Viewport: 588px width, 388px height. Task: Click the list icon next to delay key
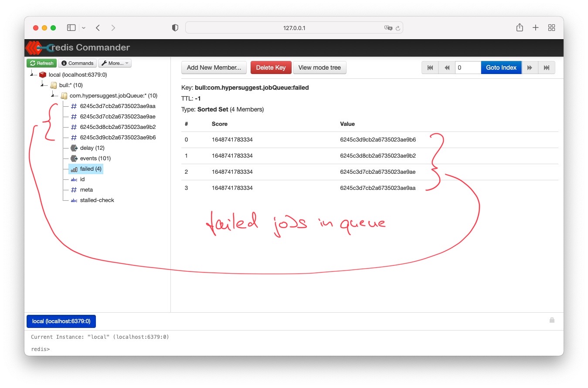(x=73, y=148)
